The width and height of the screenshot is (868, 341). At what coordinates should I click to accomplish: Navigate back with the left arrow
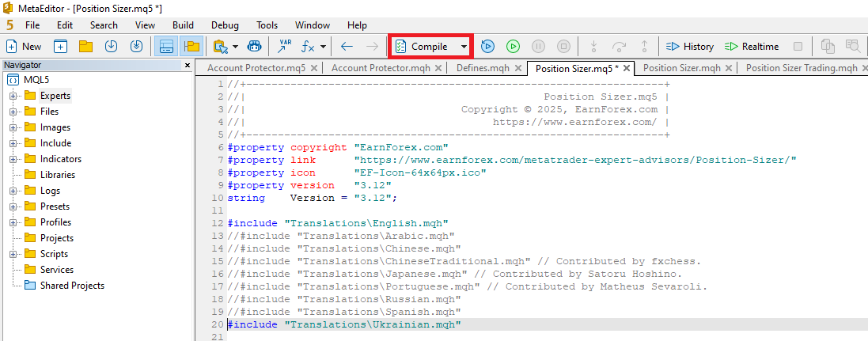[347, 47]
